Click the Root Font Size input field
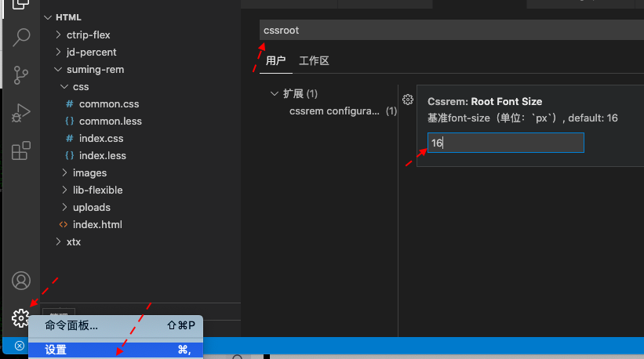Screen dimensions: 644x359 point(505,143)
